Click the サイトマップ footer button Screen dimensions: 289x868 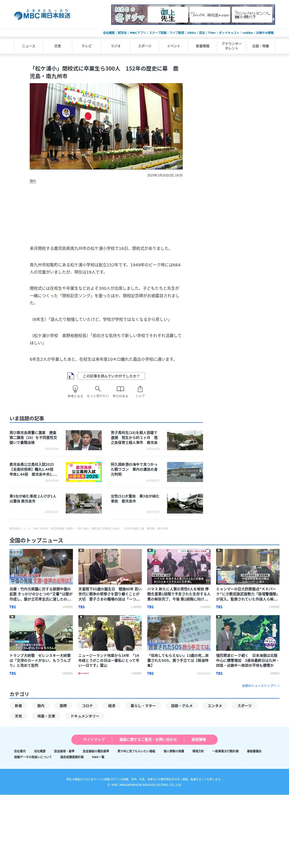(94, 739)
